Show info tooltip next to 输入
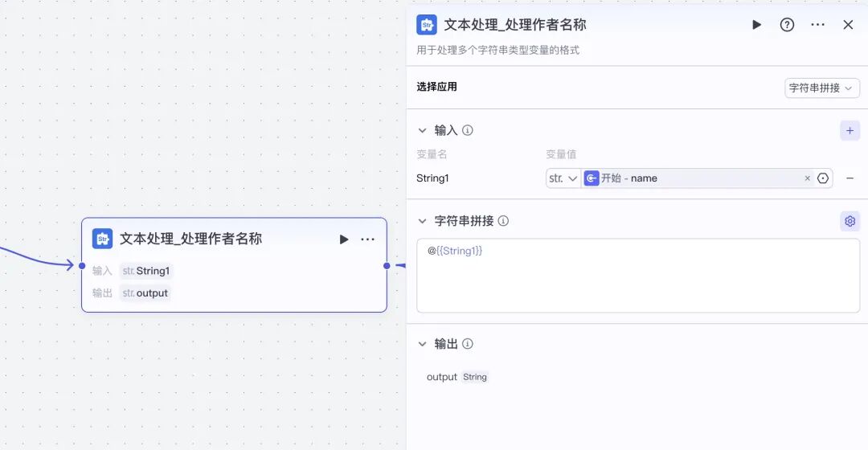 pos(468,131)
